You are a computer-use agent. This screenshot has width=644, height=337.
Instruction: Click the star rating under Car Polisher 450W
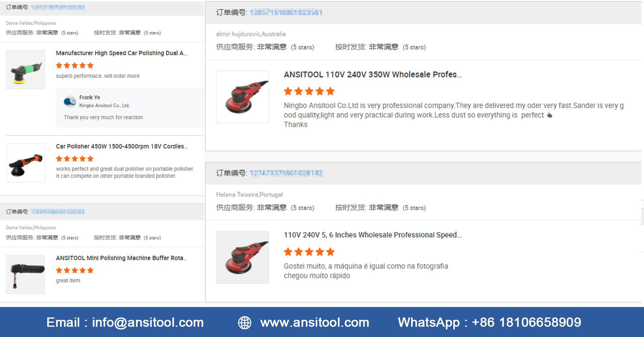[75, 159]
